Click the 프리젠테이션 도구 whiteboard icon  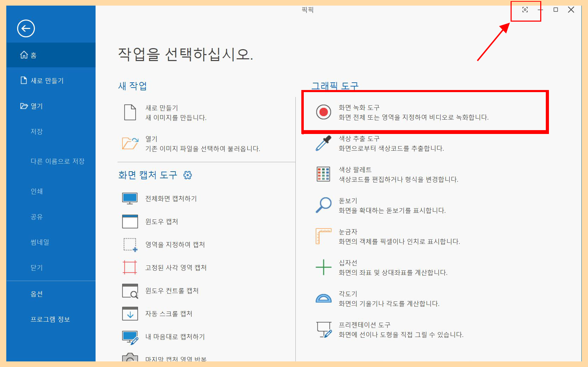coord(324,329)
